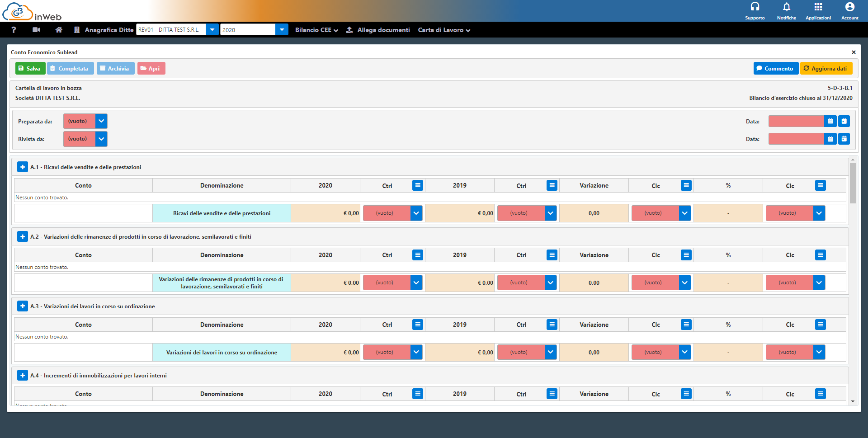868x438 pixels.
Task: Click the Completata button
Action: point(71,68)
